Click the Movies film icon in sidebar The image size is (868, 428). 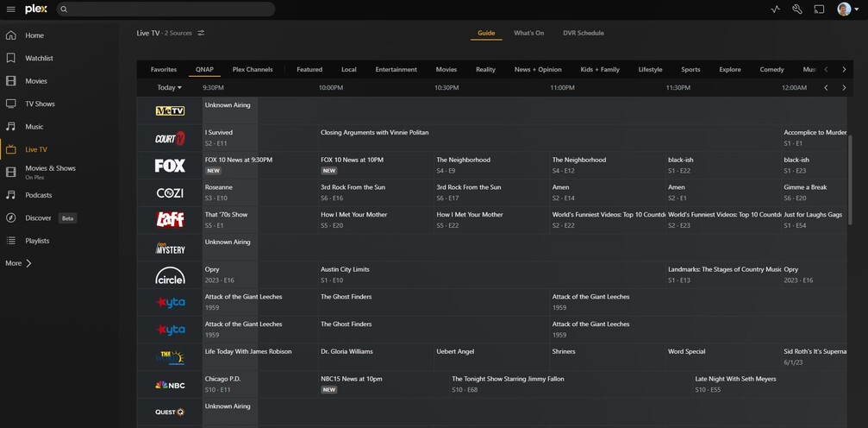[10, 81]
